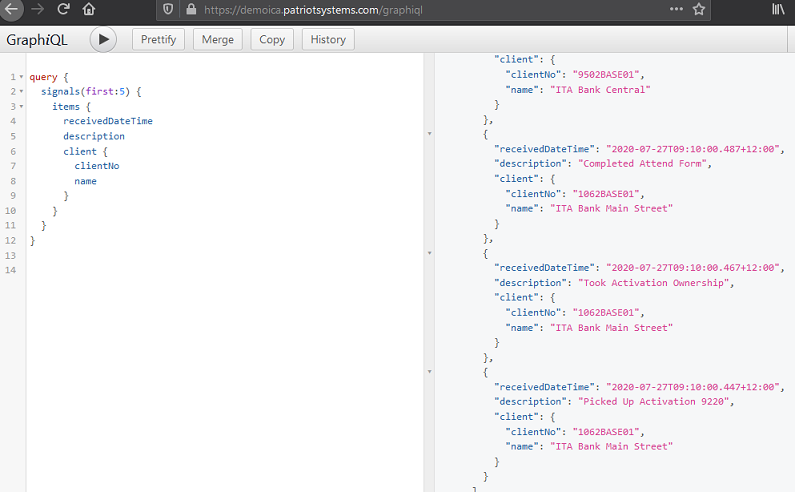Click the padlock site security icon
The width and height of the screenshot is (795, 492).
(x=191, y=9)
